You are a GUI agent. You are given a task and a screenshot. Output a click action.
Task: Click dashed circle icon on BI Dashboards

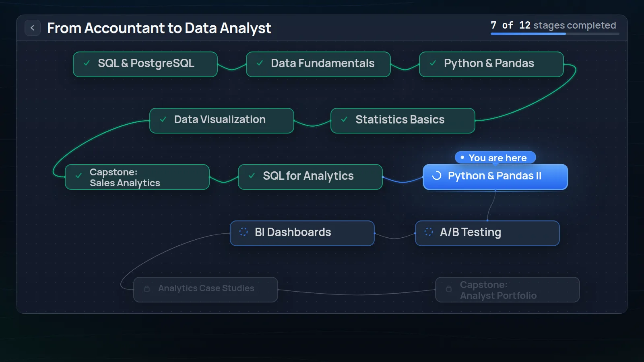(x=244, y=232)
